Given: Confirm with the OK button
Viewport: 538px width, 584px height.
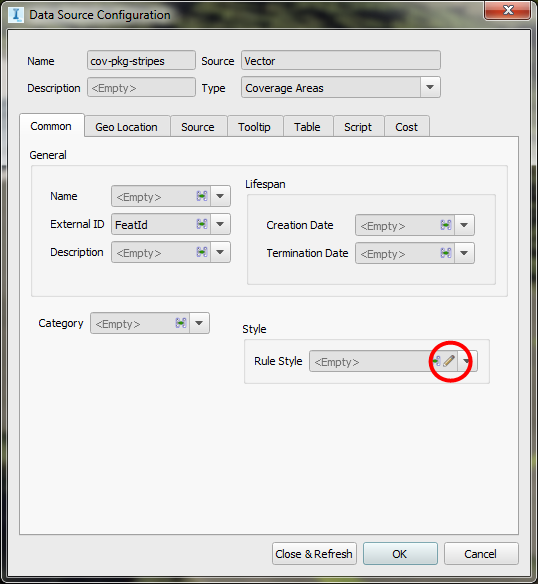Looking at the screenshot, I should point(400,554).
